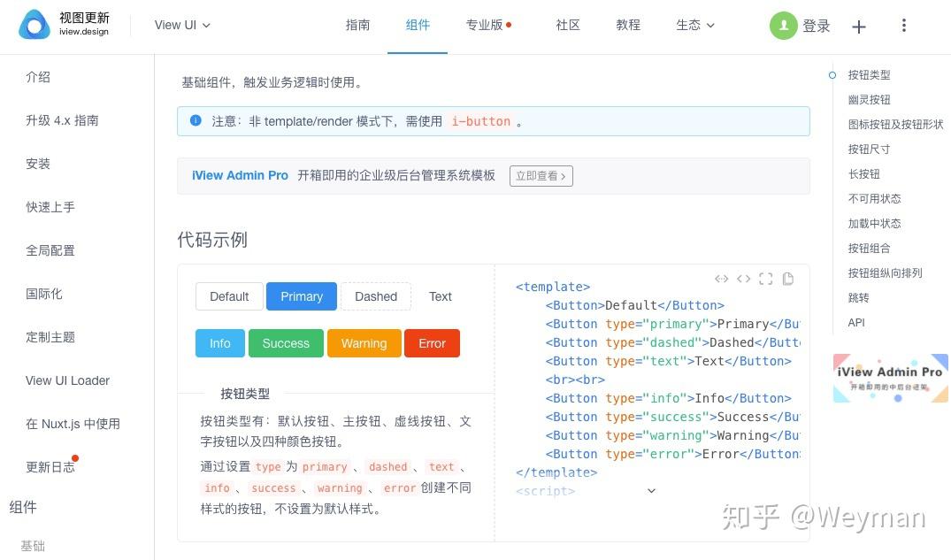Viewport: 951px width, 560px height.
Task: Open 更新日志 in the sidebar
Action: click(x=50, y=466)
